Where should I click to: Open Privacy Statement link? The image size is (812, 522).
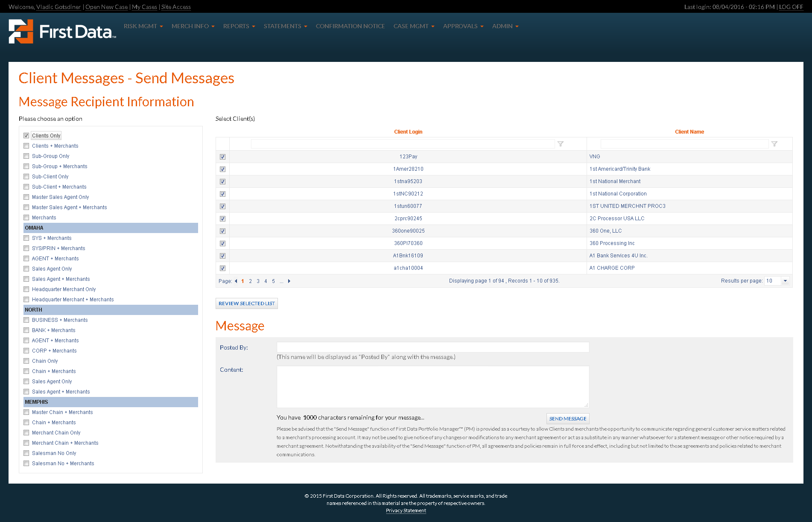point(406,510)
